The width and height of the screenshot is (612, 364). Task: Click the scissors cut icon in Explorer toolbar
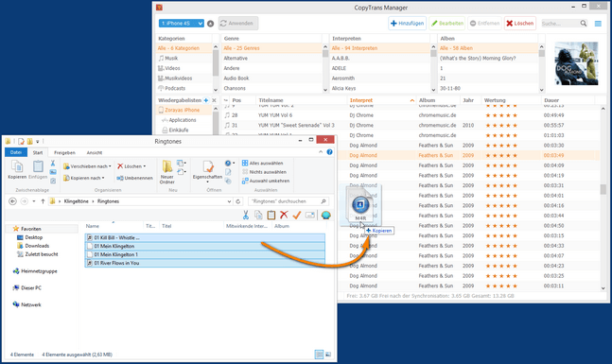click(246, 215)
